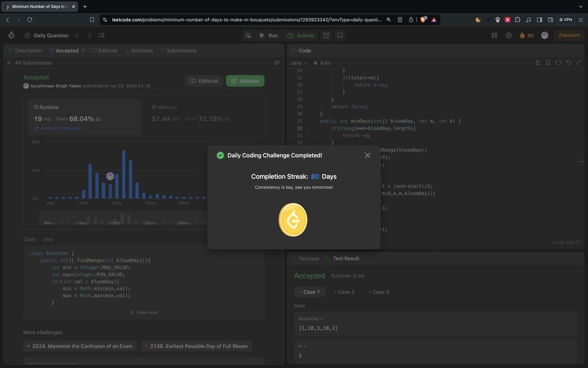Bookmark the code with the bookmark icon
Image resolution: width=588 pixels, height=368 pixels.
pos(548,63)
